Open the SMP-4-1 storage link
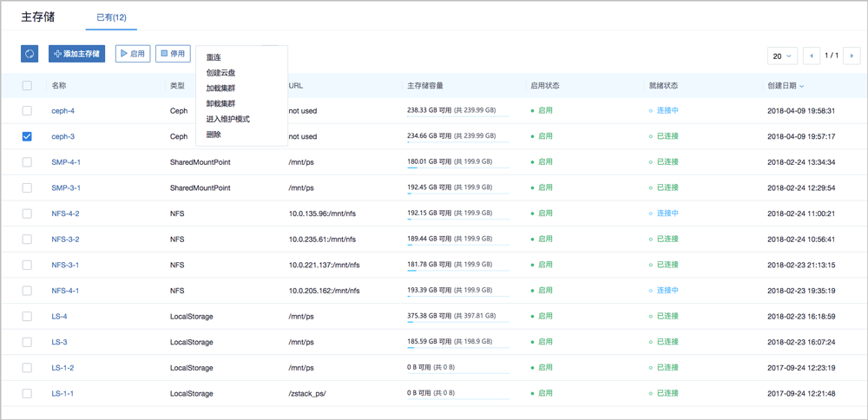Screen dimensions: 868x420 click(x=66, y=162)
